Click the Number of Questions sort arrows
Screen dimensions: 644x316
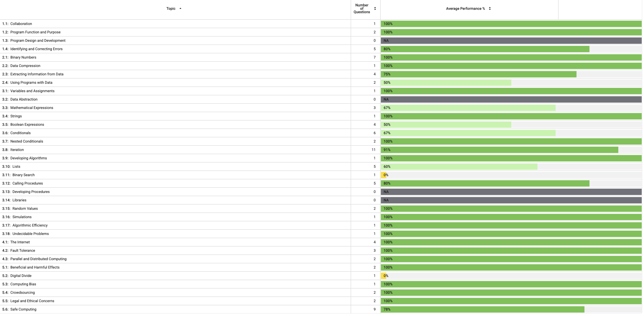pyautogui.click(x=375, y=8)
